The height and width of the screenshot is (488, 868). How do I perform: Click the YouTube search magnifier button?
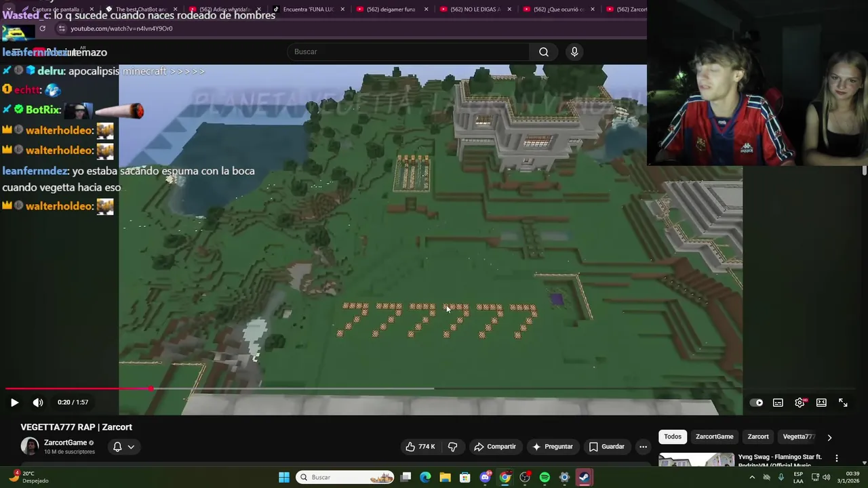coord(544,52)
